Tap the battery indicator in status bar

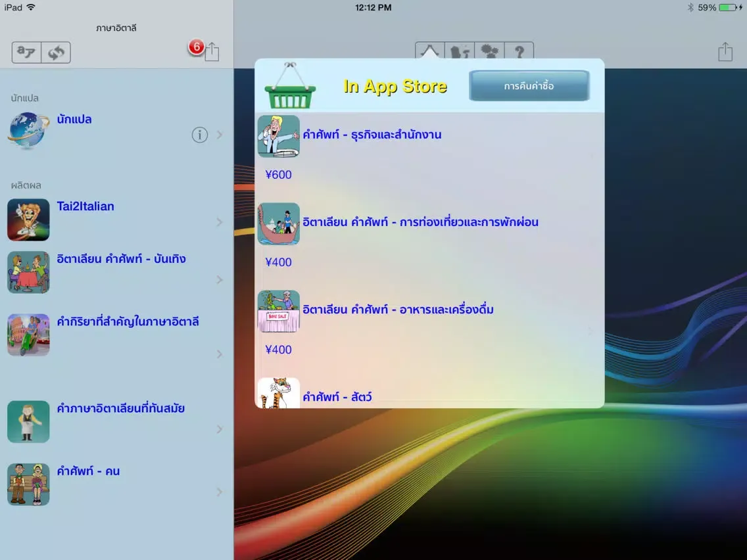(728, 7)
